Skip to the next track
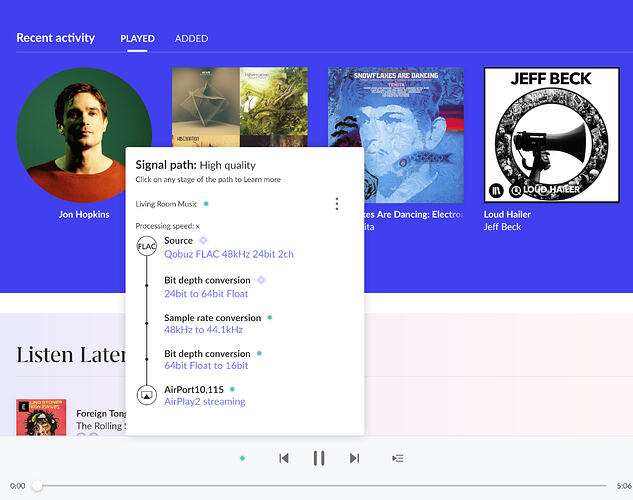This screenshot has width=633, height=500. coord(354,458)
